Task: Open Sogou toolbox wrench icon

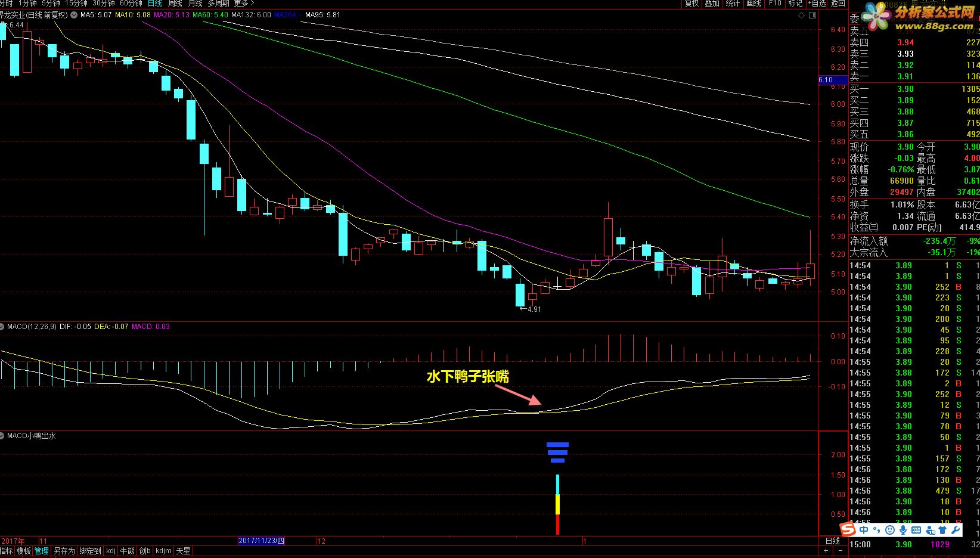Action: (x=956, y=529)
